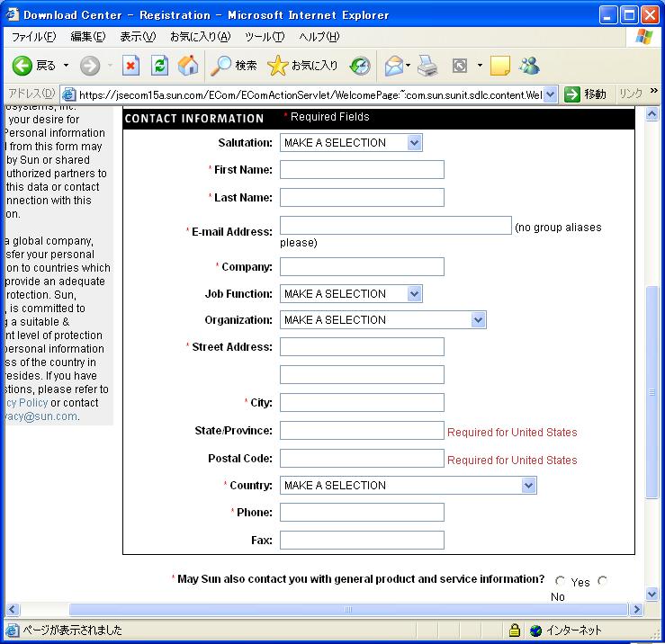Click the State/Province input field
The width and height of the screenshot is (665, 644).
point(362,430)
